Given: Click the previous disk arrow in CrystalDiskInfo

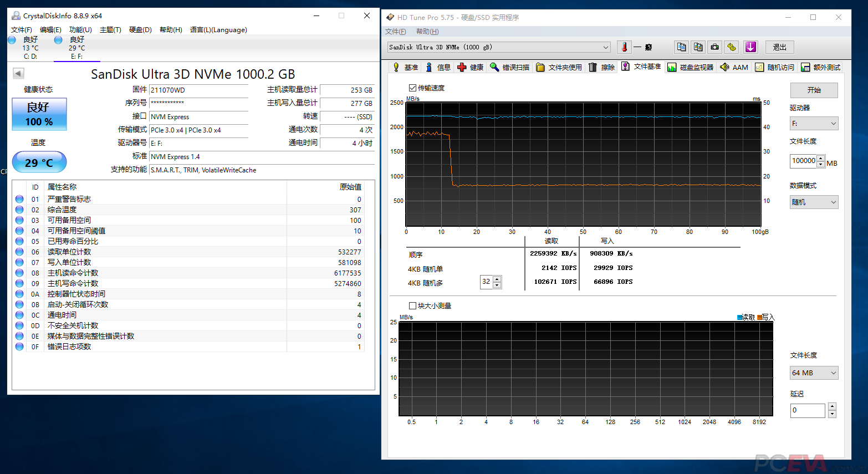Looking at the screenshot, I should [18, 73].
